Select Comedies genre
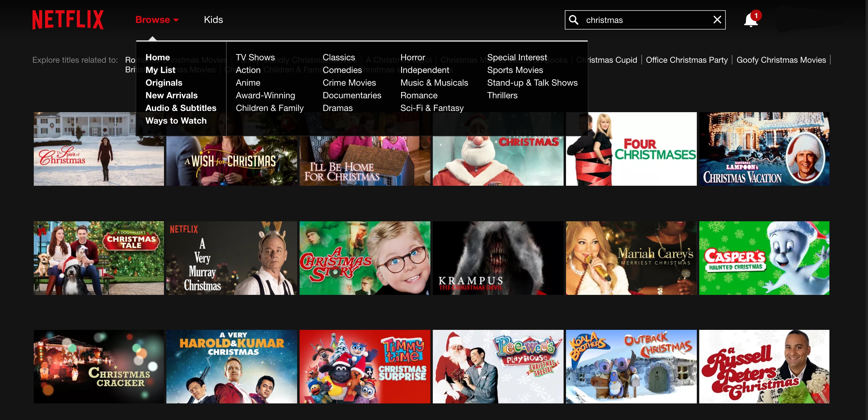 click(x=342, y=70)
